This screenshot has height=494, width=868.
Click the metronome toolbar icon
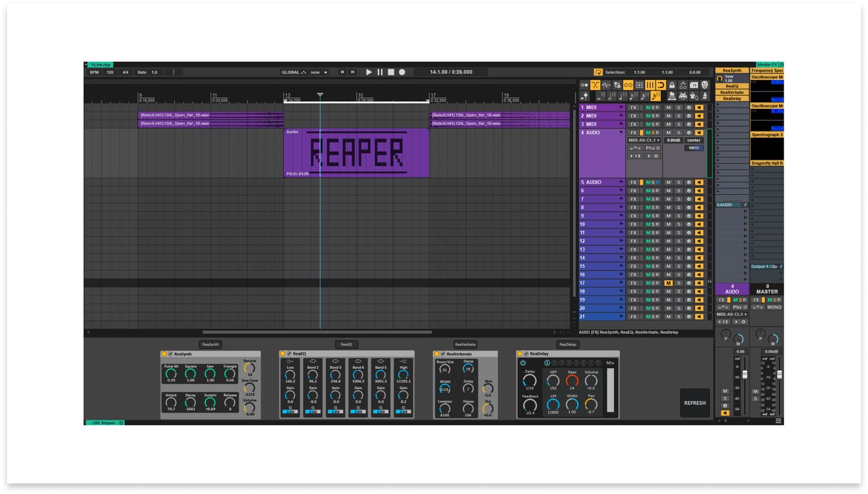585,96
